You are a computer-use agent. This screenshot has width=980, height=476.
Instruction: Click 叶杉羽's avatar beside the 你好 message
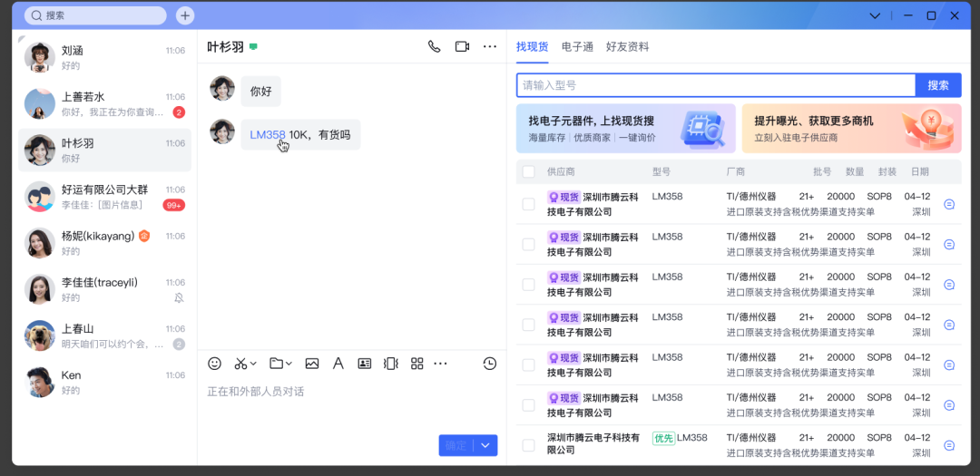coord(222,89)
